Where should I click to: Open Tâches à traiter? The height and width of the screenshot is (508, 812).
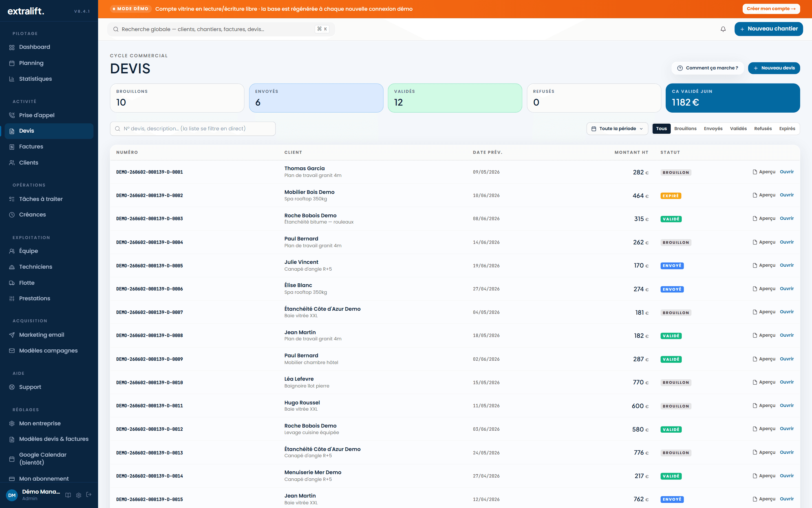click(x=49, y=199)
